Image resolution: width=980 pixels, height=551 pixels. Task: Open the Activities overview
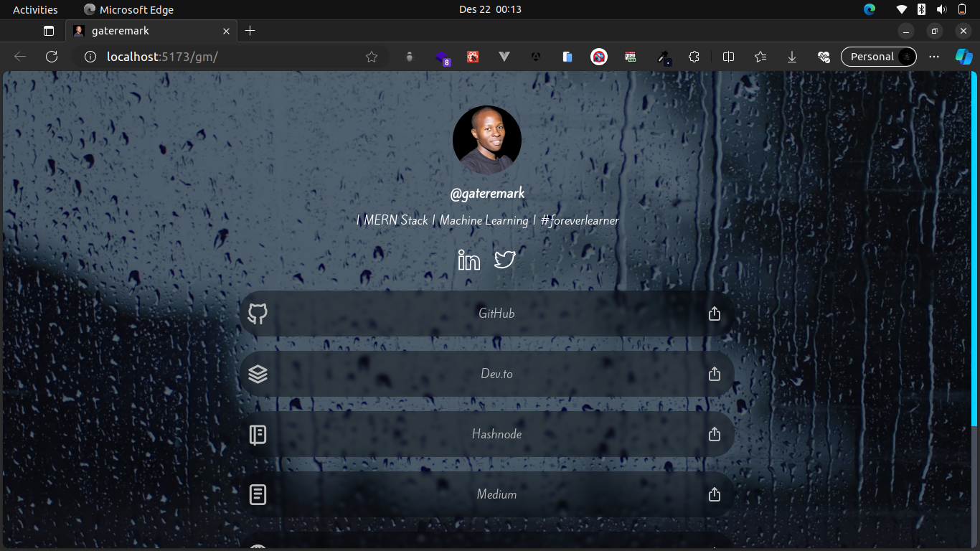[35, 9]
